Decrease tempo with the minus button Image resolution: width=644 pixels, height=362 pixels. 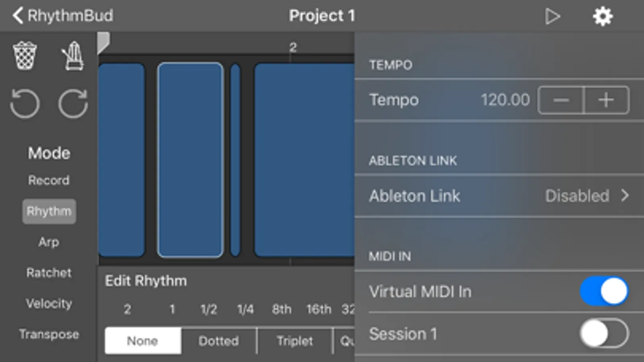pyautogui.click(x=561, y=100)
